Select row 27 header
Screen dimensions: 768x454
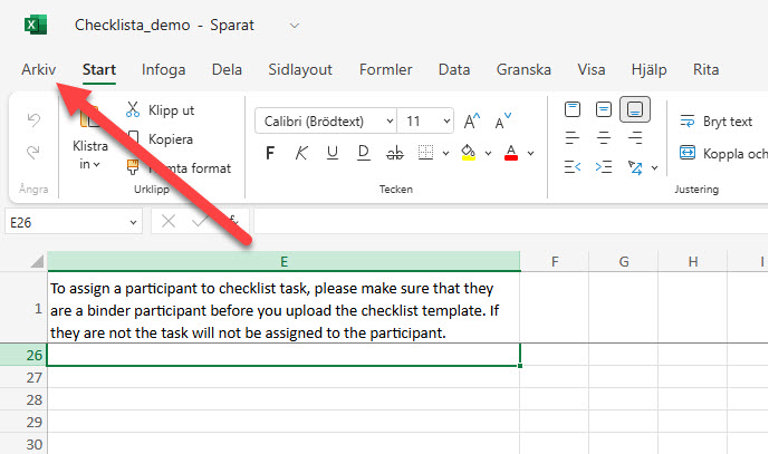pyautogui.click(x=24, y=378)
